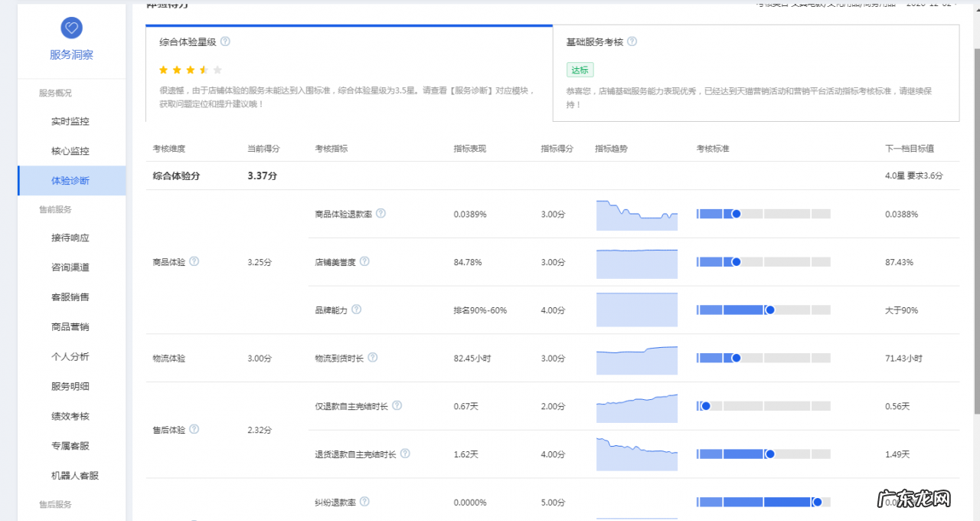Open 品牌能力 help icon
The height and width of the screenshot is (521, 980).
[358, 310]
